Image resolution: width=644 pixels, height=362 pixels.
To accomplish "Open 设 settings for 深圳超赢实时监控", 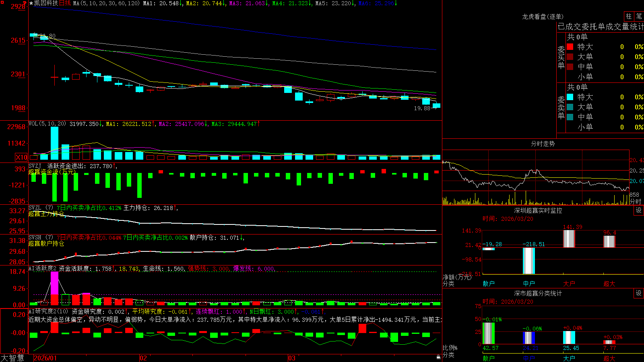I will 639,210.
